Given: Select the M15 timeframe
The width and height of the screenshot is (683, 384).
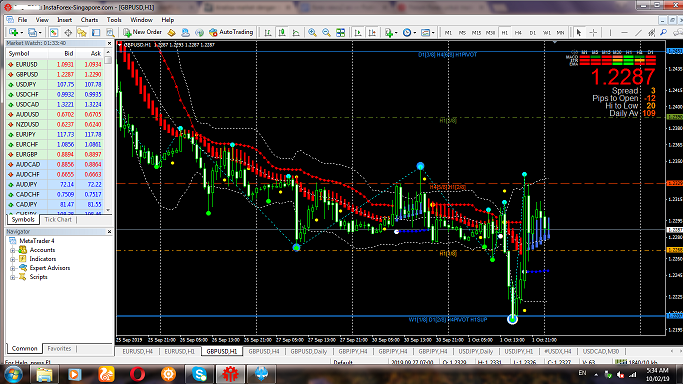Looking at the screenshot, I should 476,33.
